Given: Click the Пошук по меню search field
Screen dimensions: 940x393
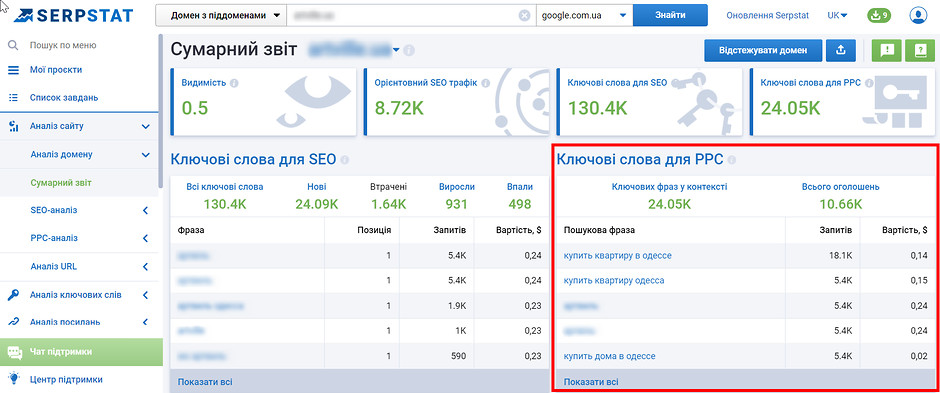Looking at the screenshot, I should click(x=81, y=45).
